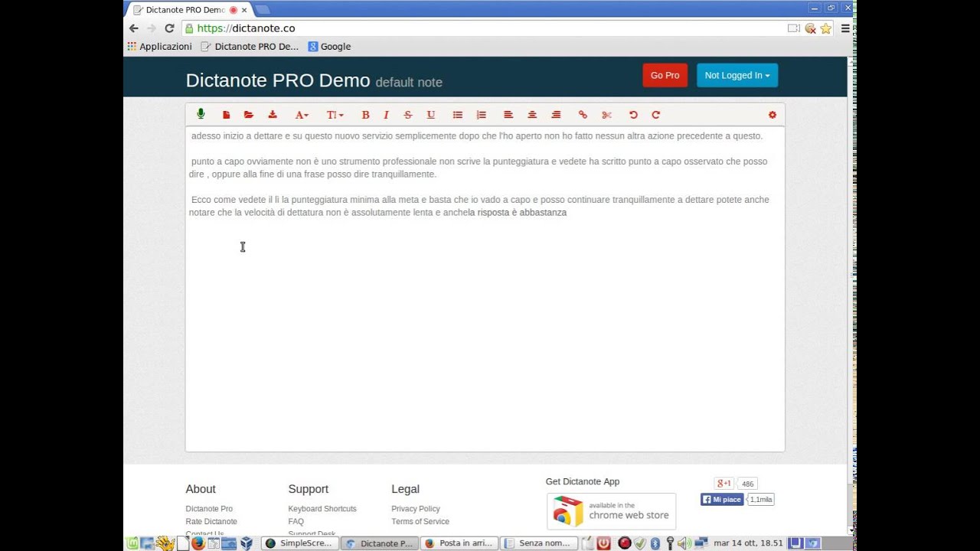Center-align the text
This screenshot has height=551, width=980.
tap(532, 115)
